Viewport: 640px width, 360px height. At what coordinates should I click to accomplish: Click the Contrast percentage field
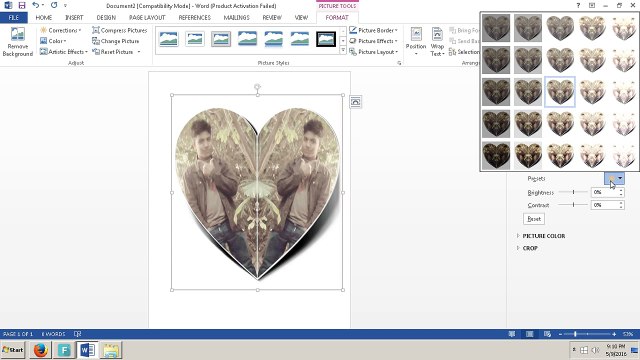click(x=604, y=205)
